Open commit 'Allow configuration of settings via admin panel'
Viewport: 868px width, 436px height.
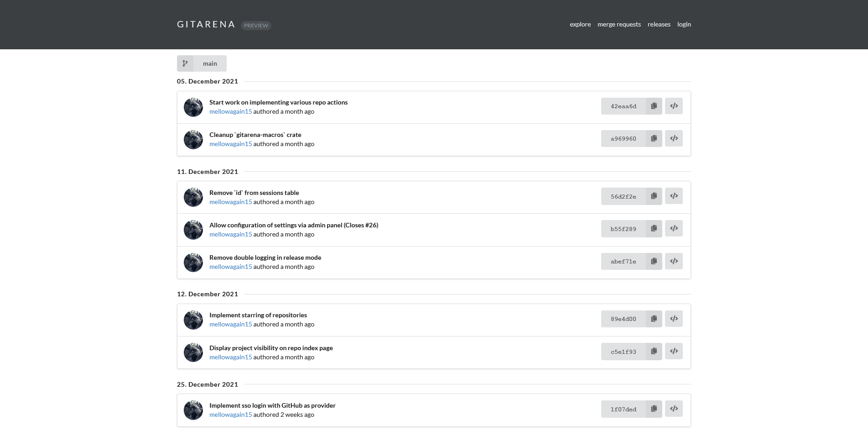click(x=294, y=225)
